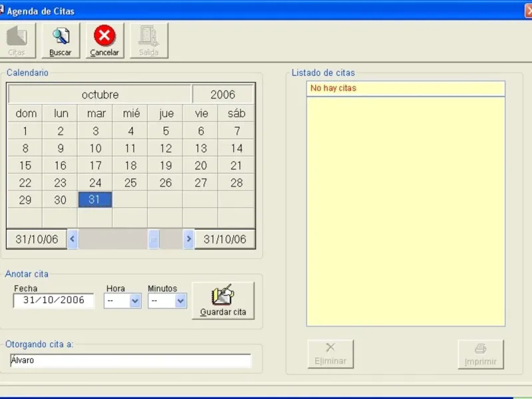
Task: Click day 30 in the calendar
Action: (60, 199)
